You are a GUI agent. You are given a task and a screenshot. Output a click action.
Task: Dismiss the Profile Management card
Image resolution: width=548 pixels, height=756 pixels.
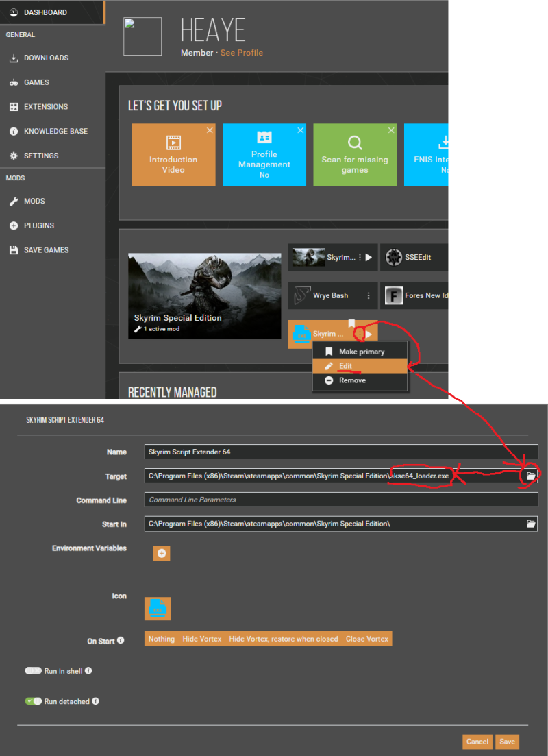coord(300,130)
